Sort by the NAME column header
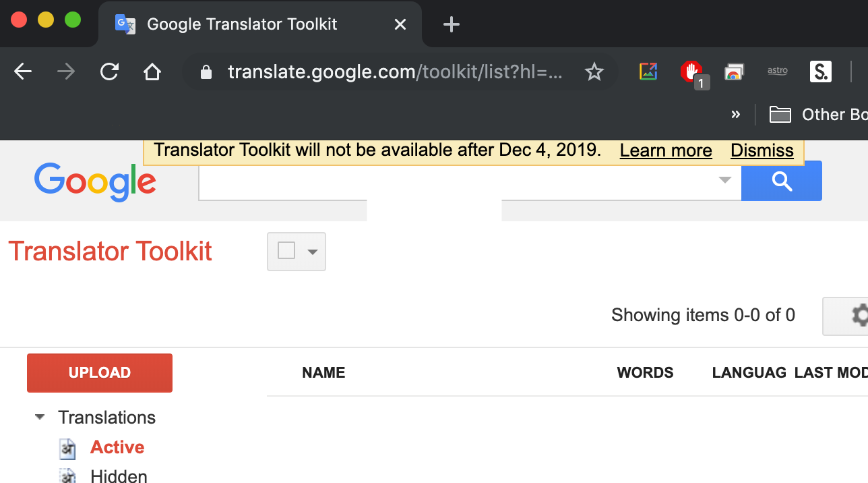This screenshot has height=483, width=868. (323, 373)
